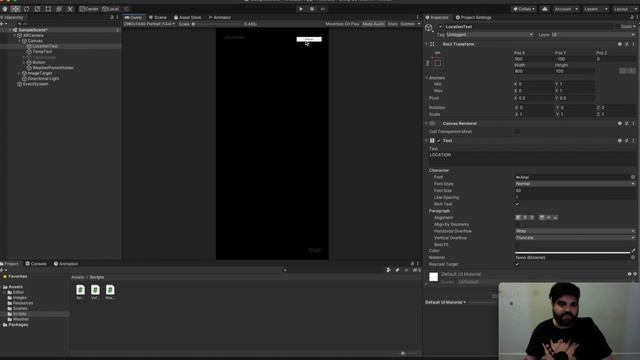Image resolution: width=640 pixels, height=360 pixels.
Task: Collapse the Rect Transform component
Action: [x=427, y=44]
